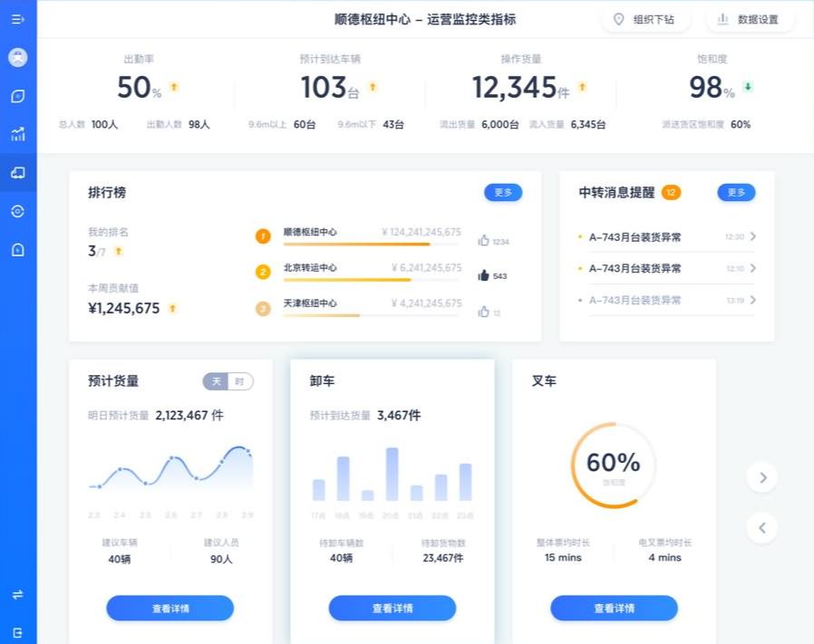The image size is (814, 644).
Task: Switch 预计货量 to 时 view
Action: pyautogui.click(x=241, y=381)
